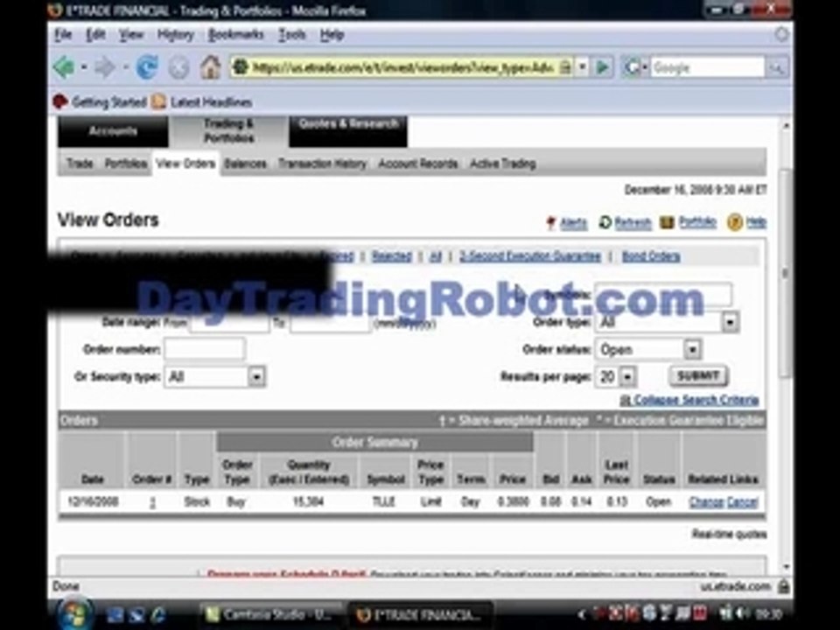Click the E*TRADE FINANCIAL taskbar button
The height and width of the screenshot is (630, 840).
click(x=420, y=614)
